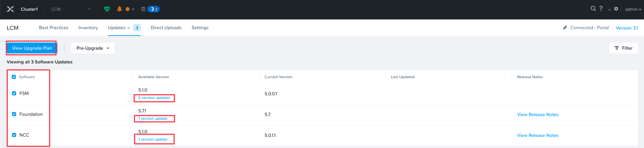The width and height of the screenshot is (644, 148).
Task: Open the Filter control
Action: click(624, 48)
